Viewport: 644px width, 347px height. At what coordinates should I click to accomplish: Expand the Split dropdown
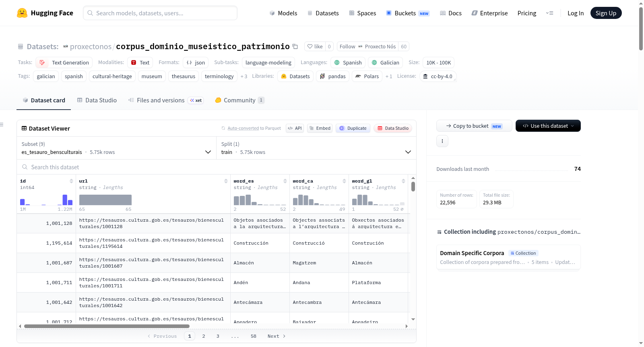click(x=316, y=148)
